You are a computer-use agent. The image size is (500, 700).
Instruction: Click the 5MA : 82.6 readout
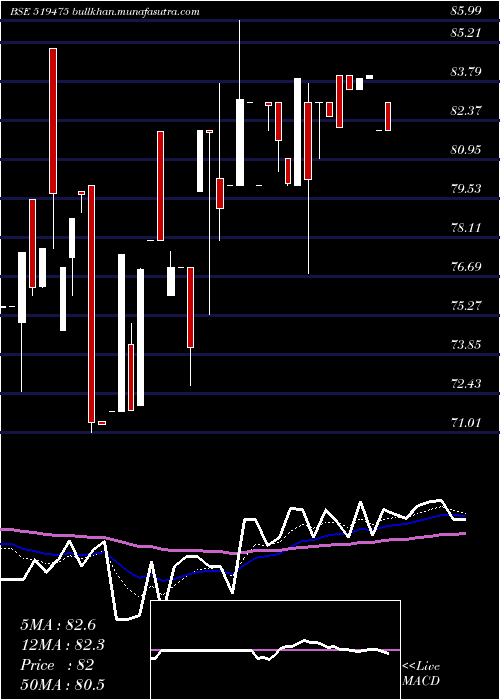(x=58, y=625)
